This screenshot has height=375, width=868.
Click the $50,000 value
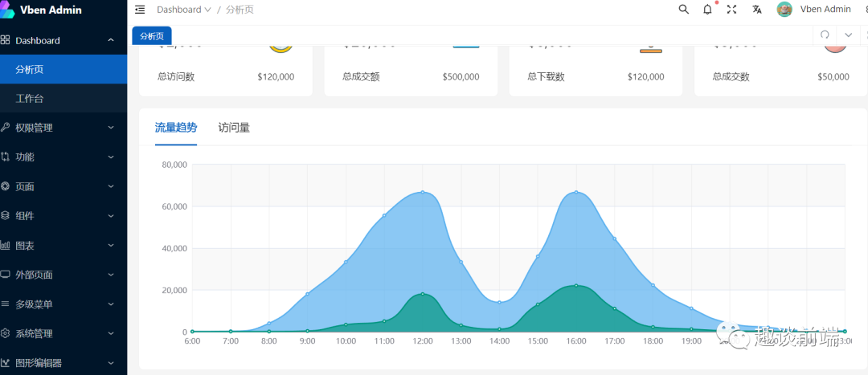(833, 77)
